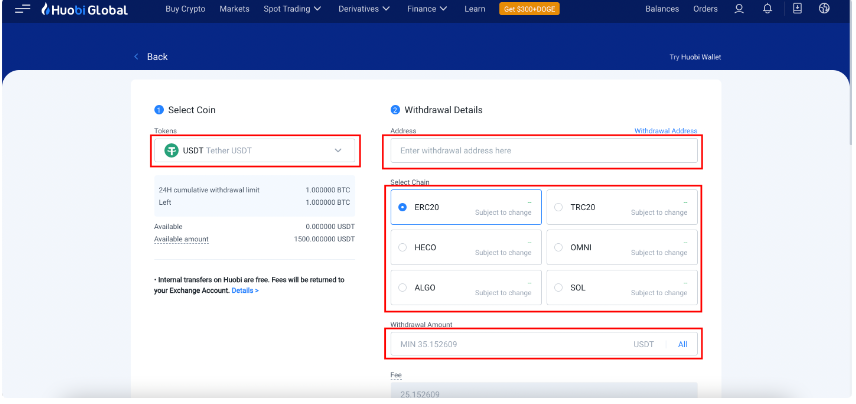Open the Buy Crypto menu item
The width and height of the screenshot is (856, 404).
coord(185,9)
